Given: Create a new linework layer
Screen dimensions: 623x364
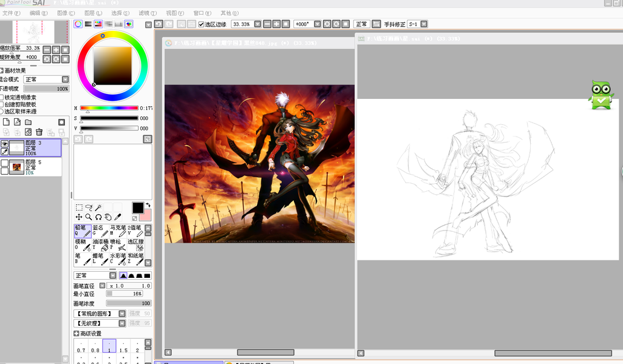Looking at the screenshot, I should pyautogui.click(x=17, y=122).
